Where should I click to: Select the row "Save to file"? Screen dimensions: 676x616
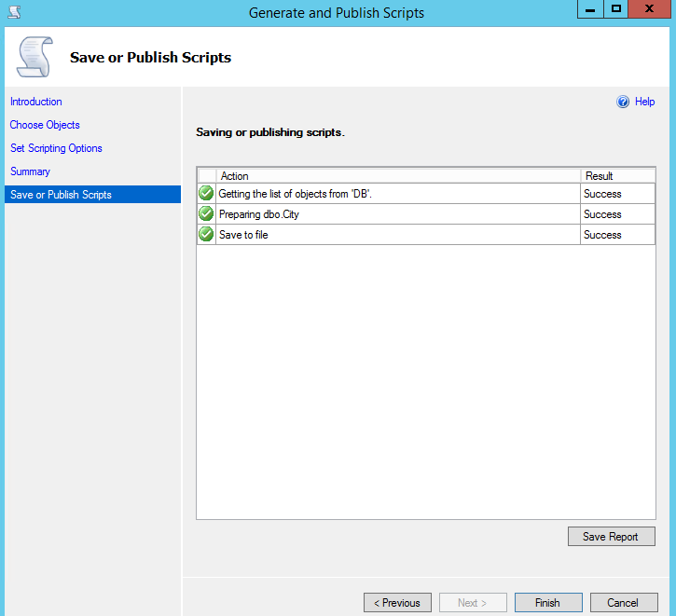426,235
